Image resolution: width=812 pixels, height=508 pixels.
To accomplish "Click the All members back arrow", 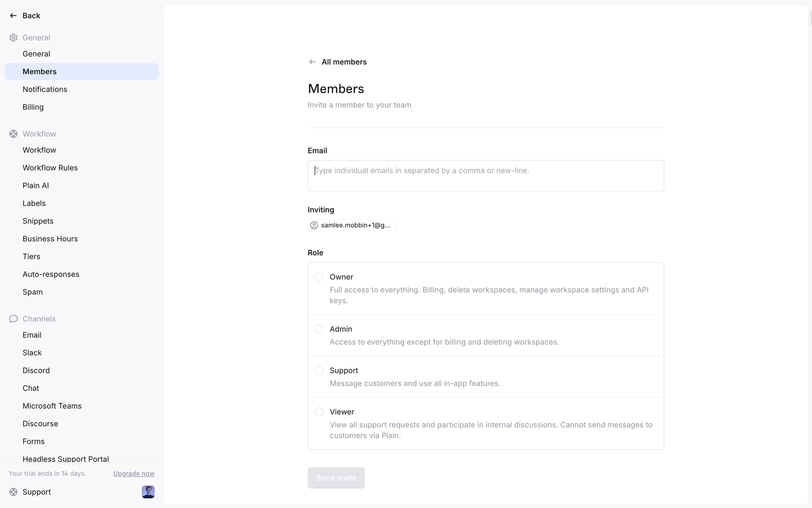I will tap(312, 62).
